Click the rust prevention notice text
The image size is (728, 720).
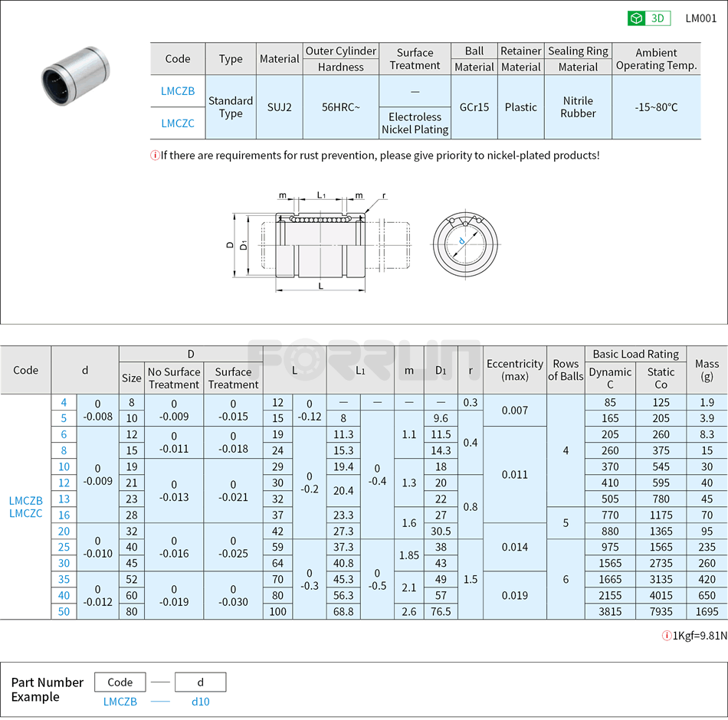tap(380, 155)
